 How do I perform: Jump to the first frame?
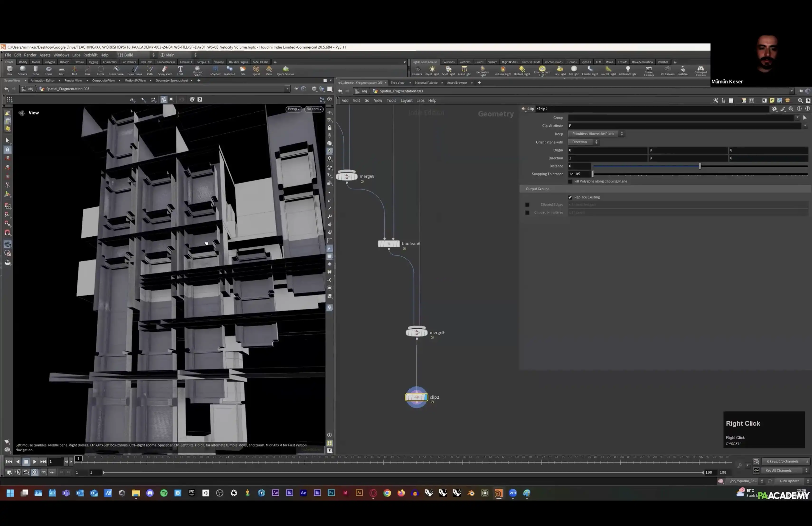(9, 461)
